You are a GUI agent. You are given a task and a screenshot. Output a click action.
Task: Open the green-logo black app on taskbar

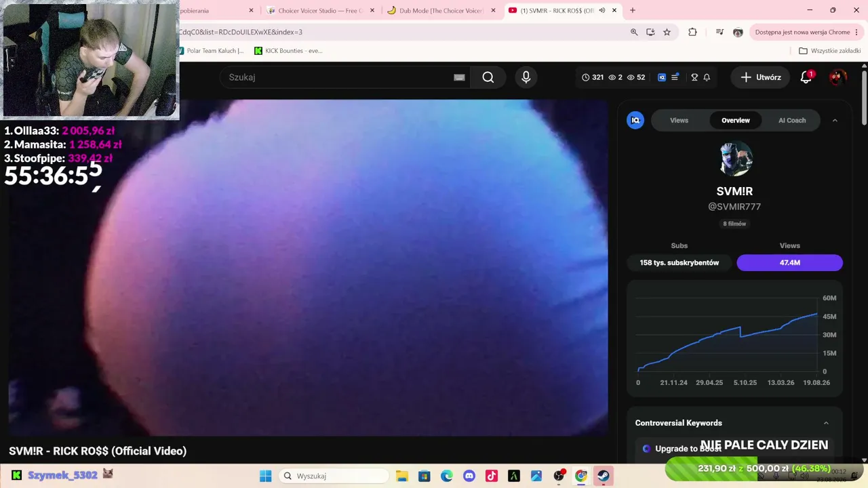tap(514, 476)
